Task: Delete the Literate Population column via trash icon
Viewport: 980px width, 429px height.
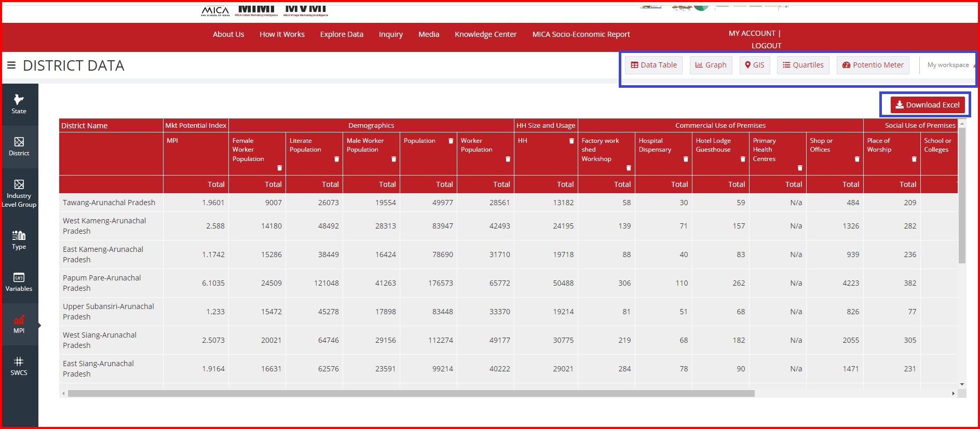Action: click(x=336, y=159)
